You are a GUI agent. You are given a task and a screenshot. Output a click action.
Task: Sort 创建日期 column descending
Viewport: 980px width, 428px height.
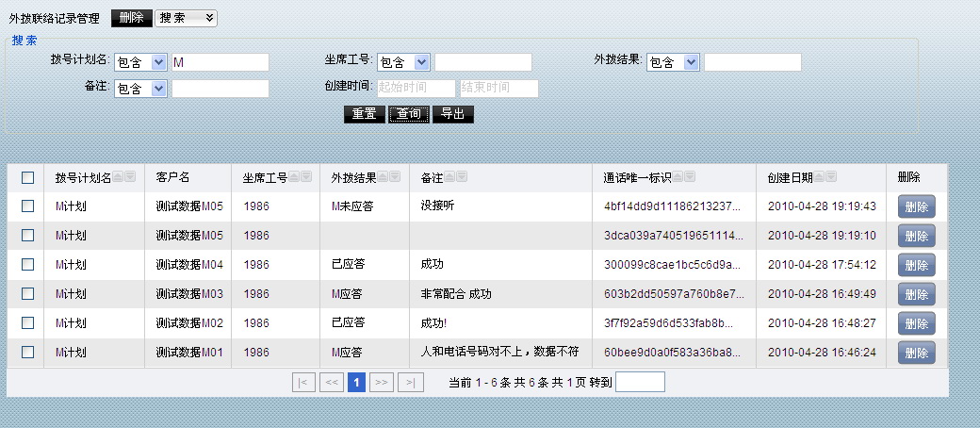click(x=831, y=177)
